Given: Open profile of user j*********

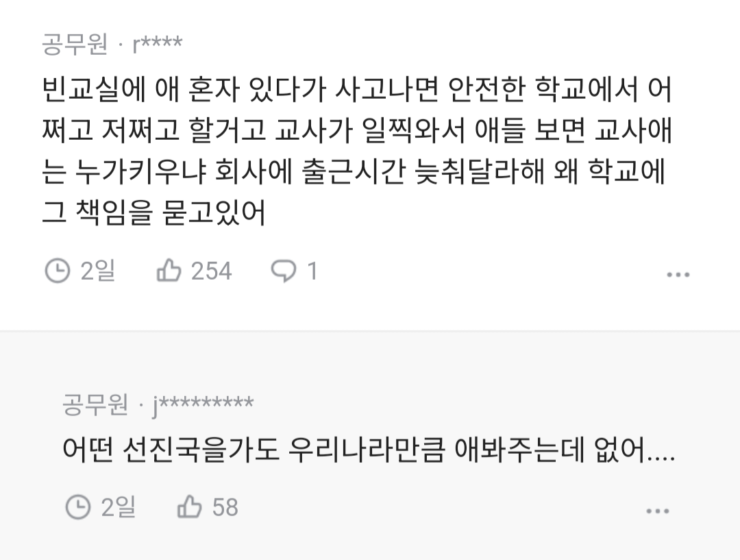Looking at the screenshot, I should (202, 405).
